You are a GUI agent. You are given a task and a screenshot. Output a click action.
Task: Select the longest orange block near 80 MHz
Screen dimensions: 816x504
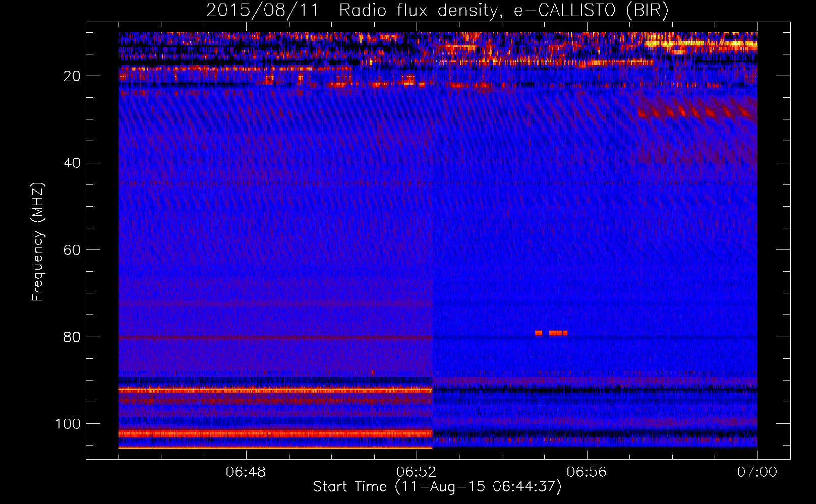555,333
